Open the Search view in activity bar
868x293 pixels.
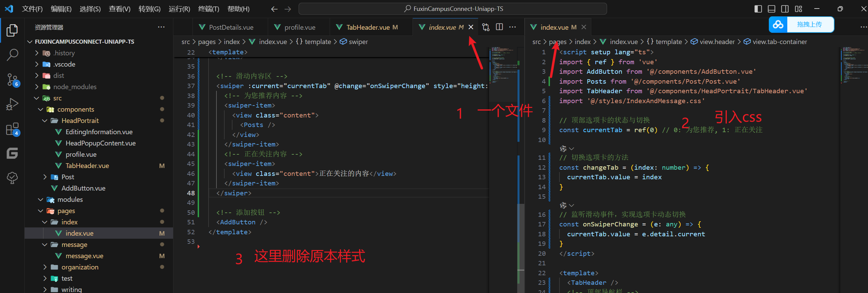[12, 55]
